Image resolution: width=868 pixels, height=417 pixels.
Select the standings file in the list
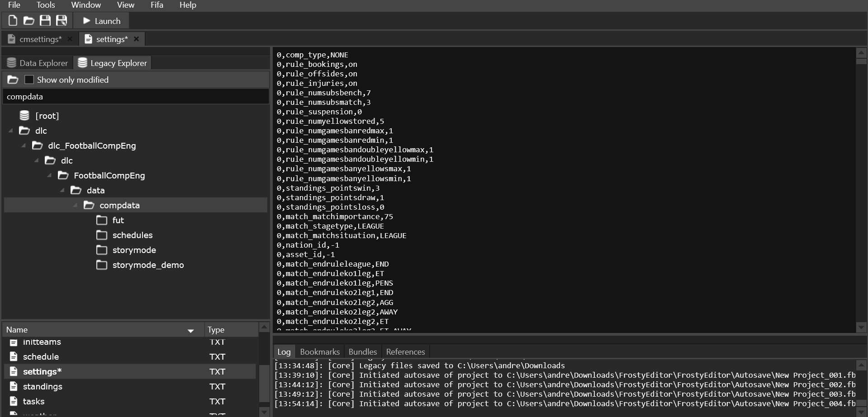(43, 386)
